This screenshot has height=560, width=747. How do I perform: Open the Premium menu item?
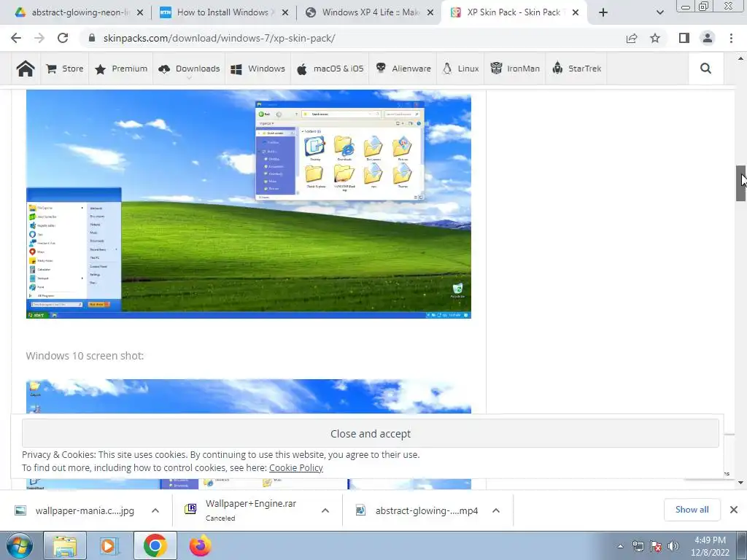(121, 69)
